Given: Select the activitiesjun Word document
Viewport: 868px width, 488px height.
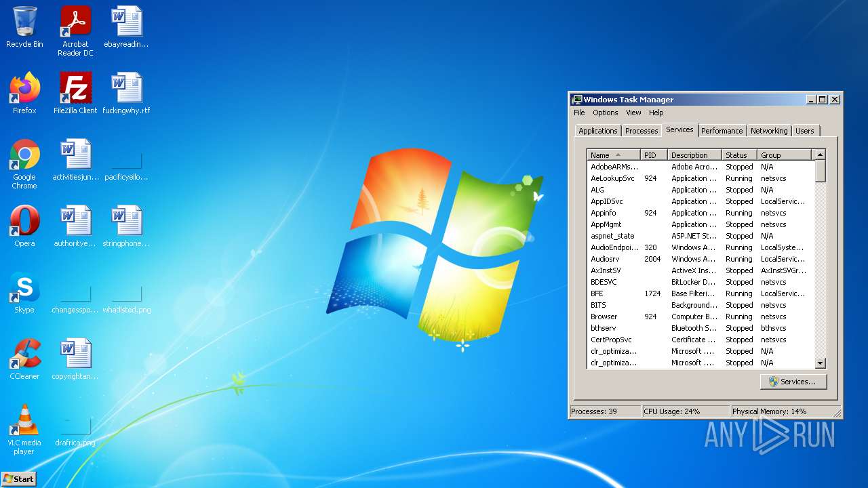Looking at the screenshot, I should 75,160.
